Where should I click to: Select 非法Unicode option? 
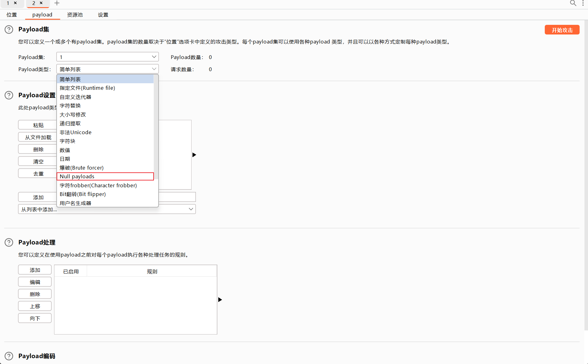(105, 132)
